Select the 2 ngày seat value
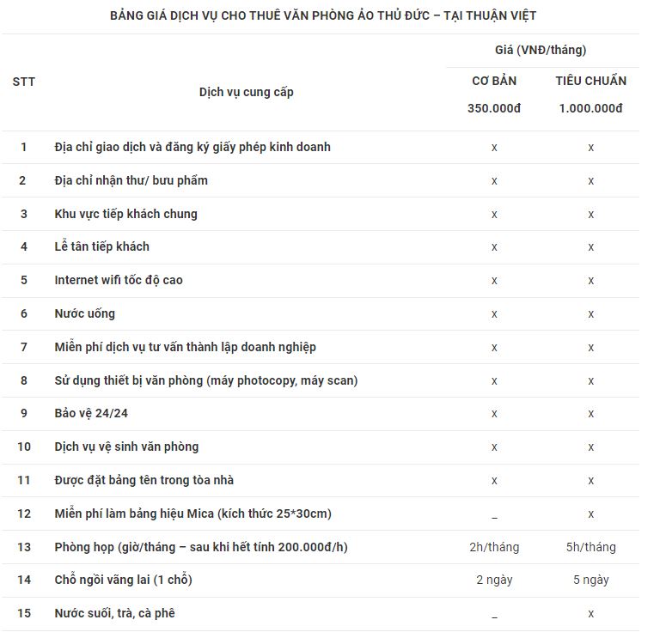This screenshot has width=672, height=632. [494, 580]
